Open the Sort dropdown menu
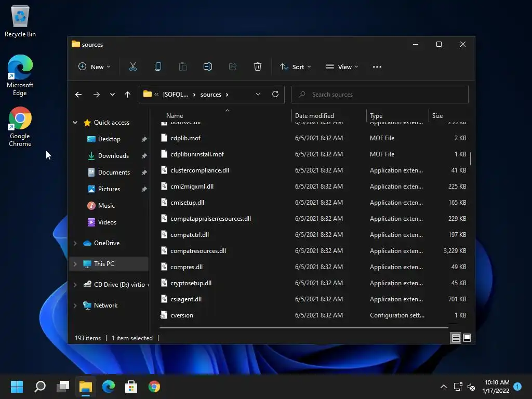This screenshot has height=399, width=532. point(295,67)
